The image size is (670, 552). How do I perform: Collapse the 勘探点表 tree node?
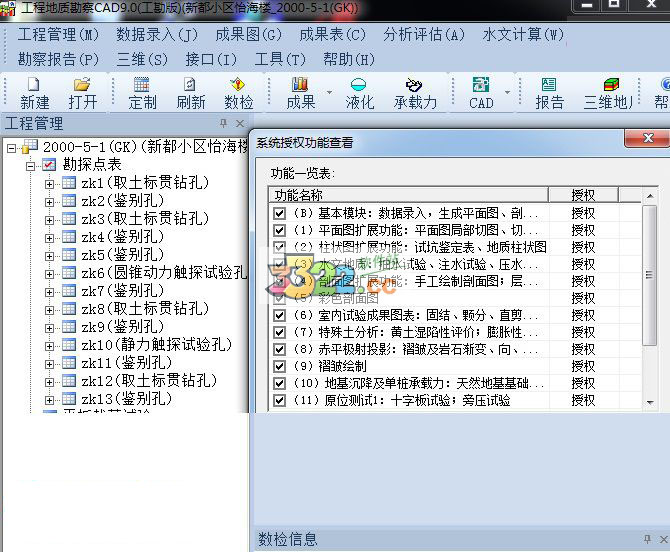tap(30, 166)
